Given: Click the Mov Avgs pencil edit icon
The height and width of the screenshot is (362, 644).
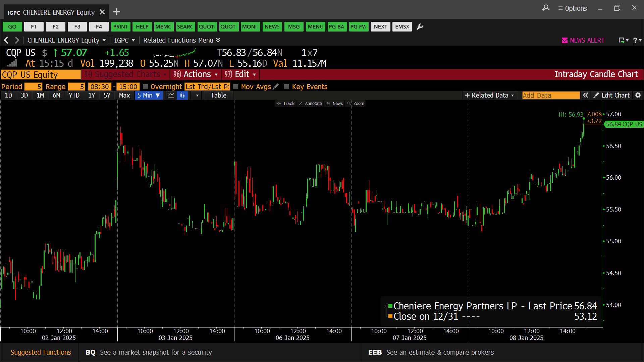Looking at the screenshot, I should [276, 87].
